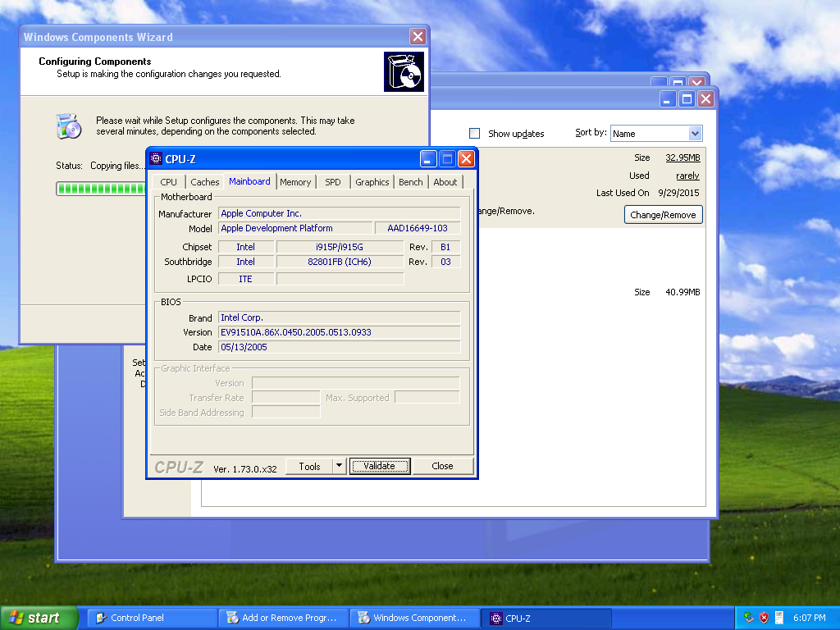This screenshot has width=840, height=630.
Task: Click the Last Used On date 9/29/2015
Action: click(678, 193)
